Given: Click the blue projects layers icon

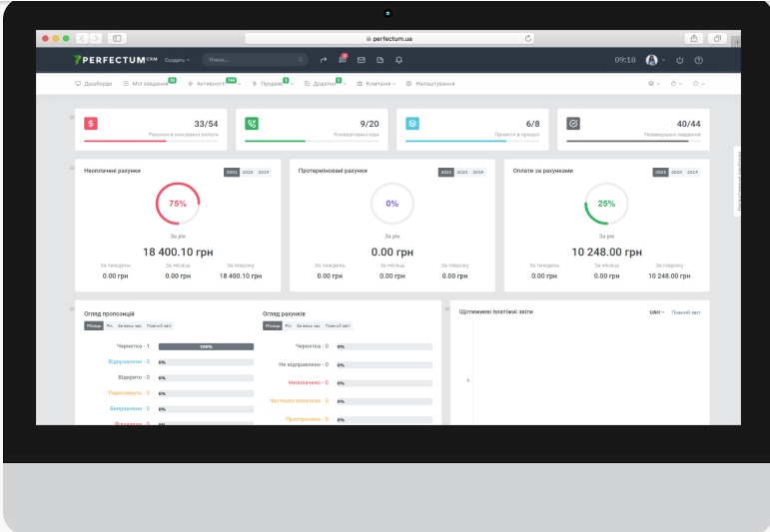Looking at the screenshot, I should click(x=412, y=123).
